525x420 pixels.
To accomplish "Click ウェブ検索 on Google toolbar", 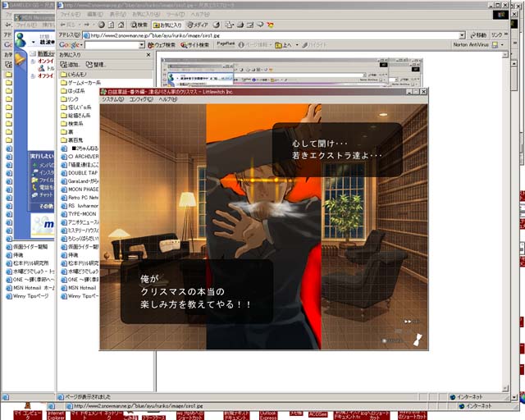I will coord(162,45).
